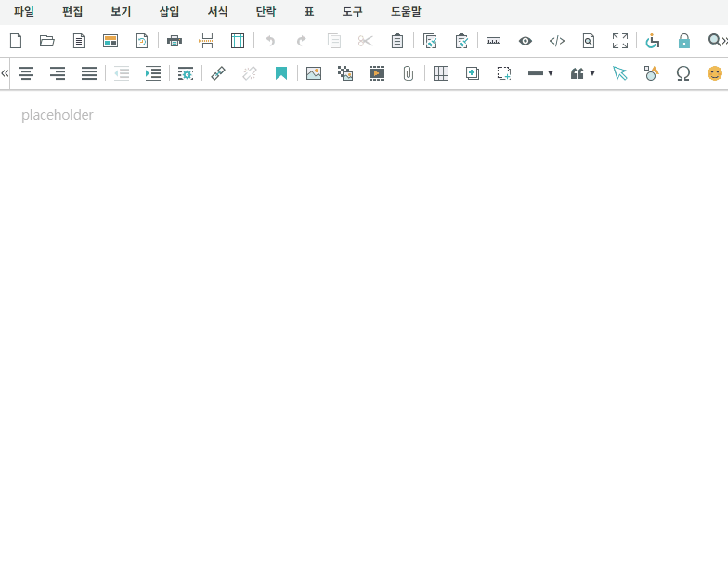Click the insert table grid icon
The width and height of the screenshot is (728, 580).
pos(441,73)
